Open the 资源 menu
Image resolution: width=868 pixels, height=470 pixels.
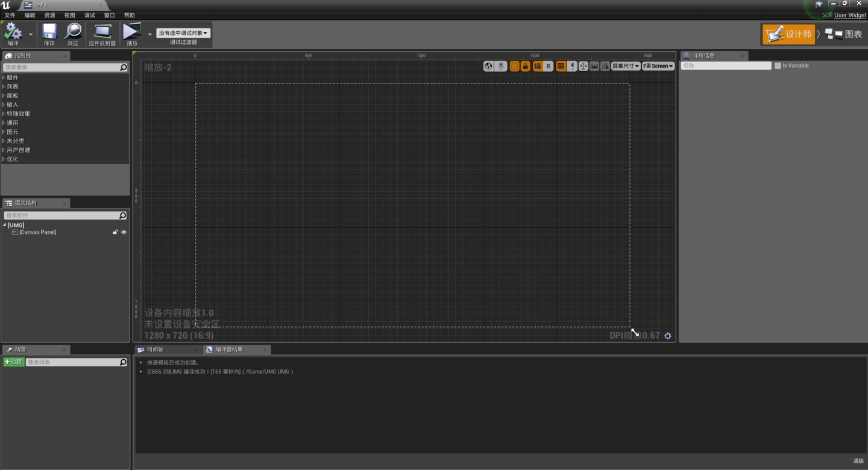(49, 15)
